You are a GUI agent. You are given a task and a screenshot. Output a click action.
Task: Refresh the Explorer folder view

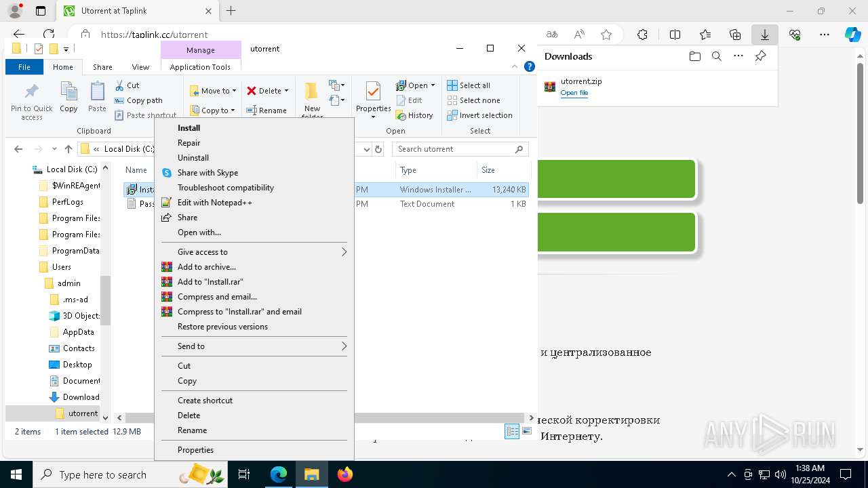378,149
